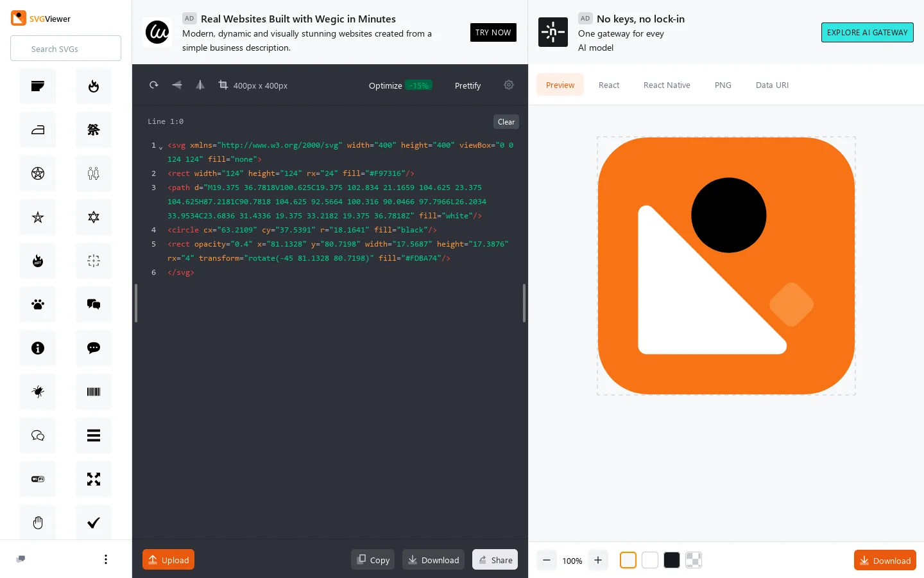
Task: Select the hot flame SVG icon
Action: 38,261
